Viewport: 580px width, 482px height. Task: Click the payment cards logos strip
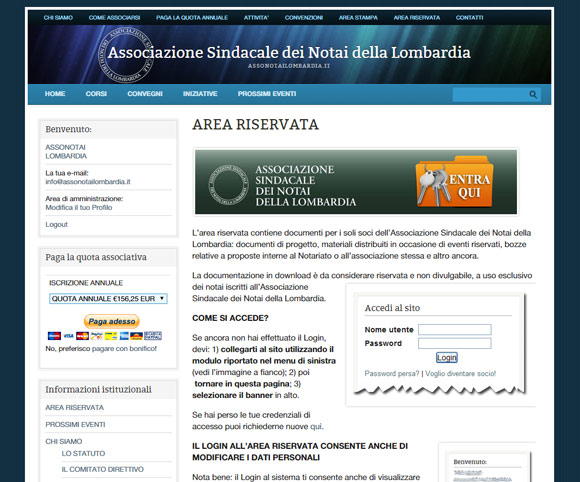tap(105, 336)
